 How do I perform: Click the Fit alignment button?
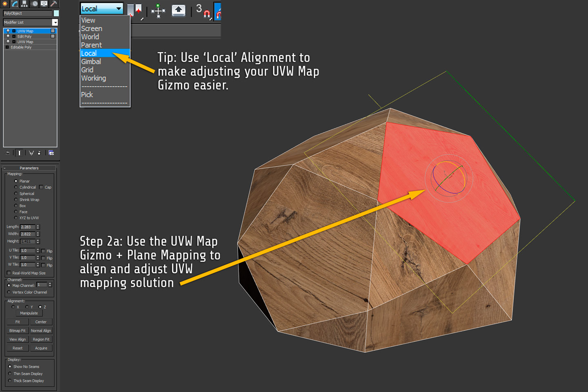click(x=18, y=322)
